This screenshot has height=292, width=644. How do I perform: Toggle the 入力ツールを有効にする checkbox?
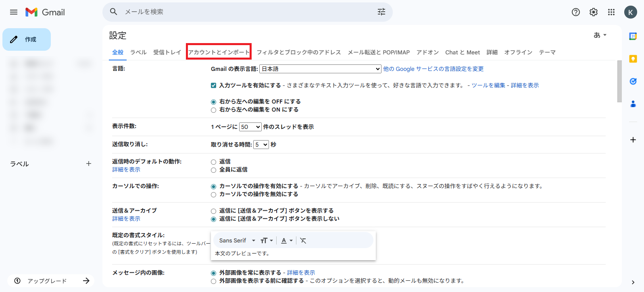(x=214, y=85)
